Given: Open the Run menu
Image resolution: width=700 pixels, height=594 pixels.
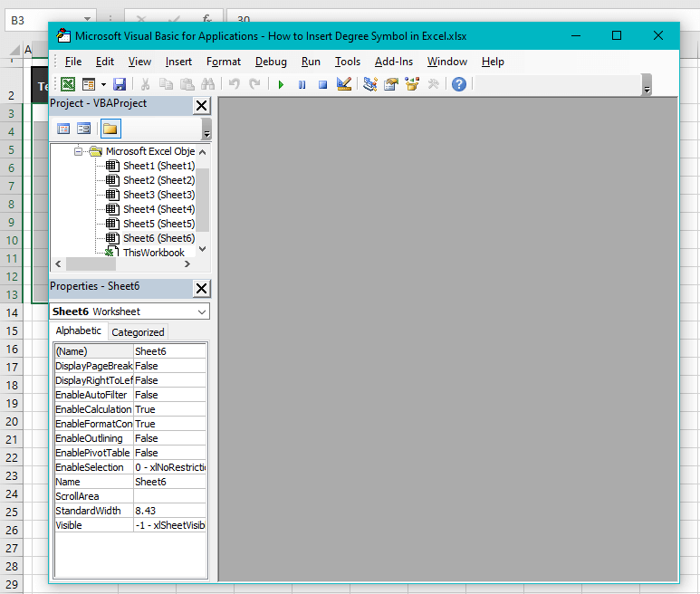Looking at the screenshot, I should click(311, 62).
